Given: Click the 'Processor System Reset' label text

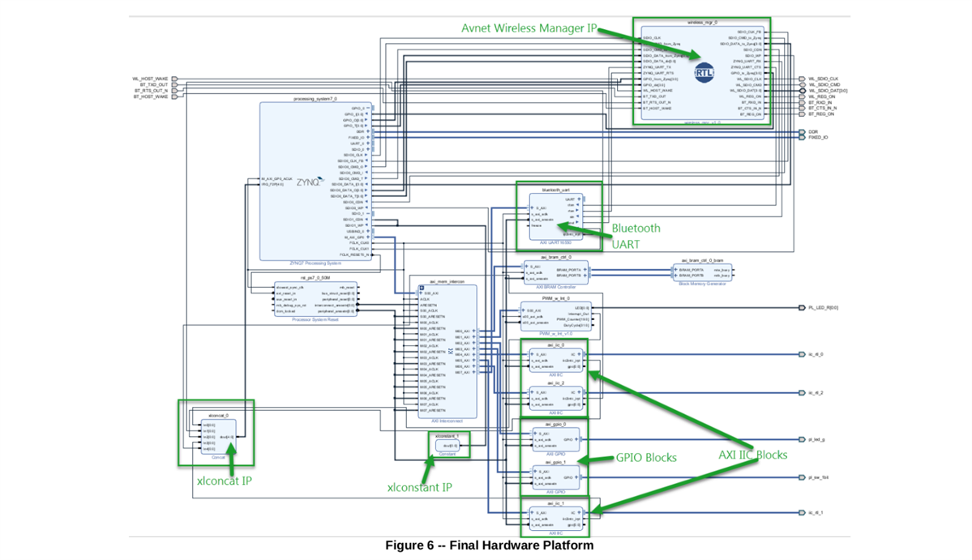Looking at the screenshot, I should [315, 319].
